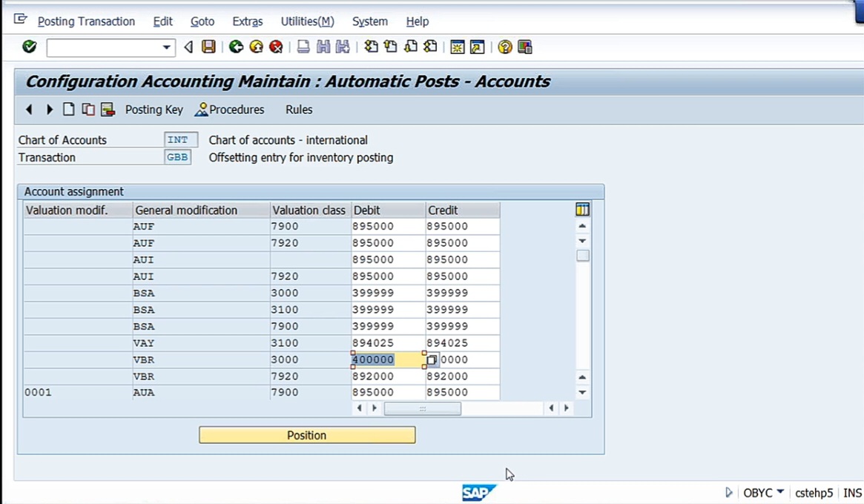
Task: Click the menu bar window icon at far left
Action: click(x=20, y=19)
